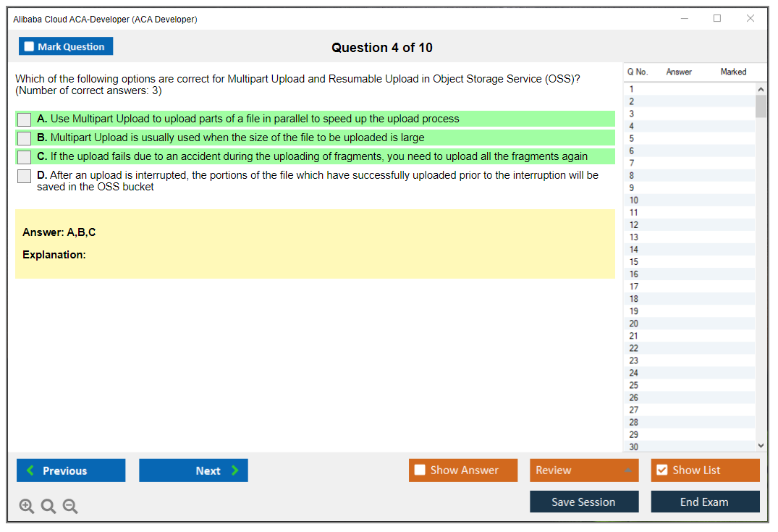
Task: Select question 1 in the list
Action: 632,89
